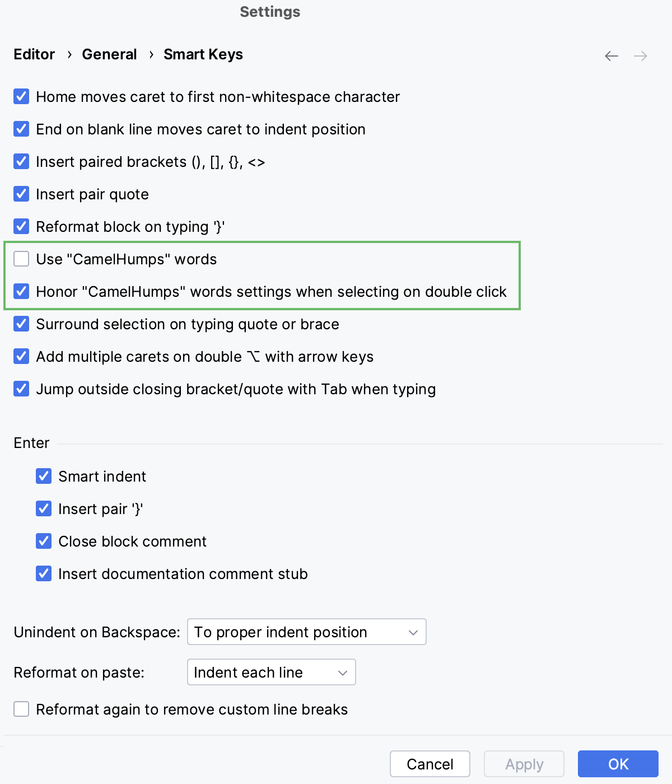Uncheck Close block comment

pyautogui.click(x=43, y=541)
